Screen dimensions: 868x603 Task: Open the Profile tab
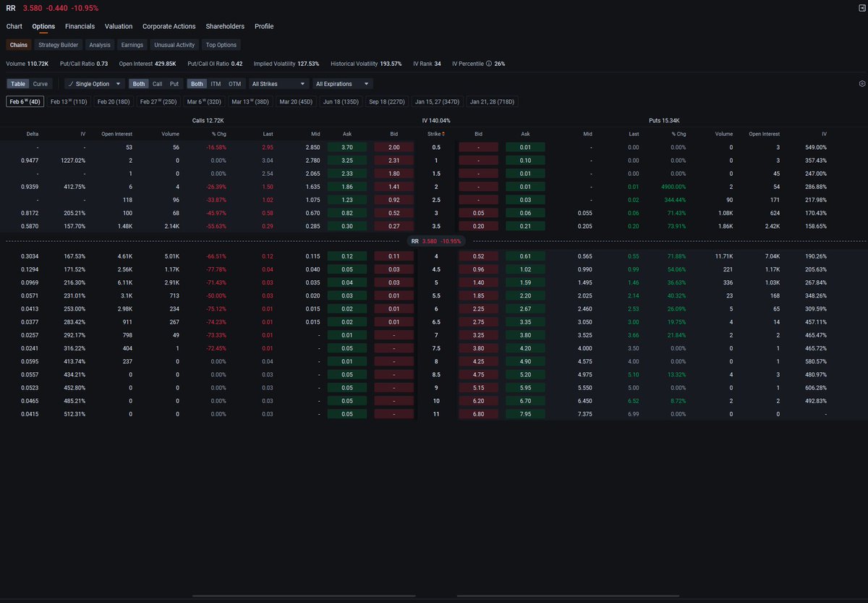264,26
